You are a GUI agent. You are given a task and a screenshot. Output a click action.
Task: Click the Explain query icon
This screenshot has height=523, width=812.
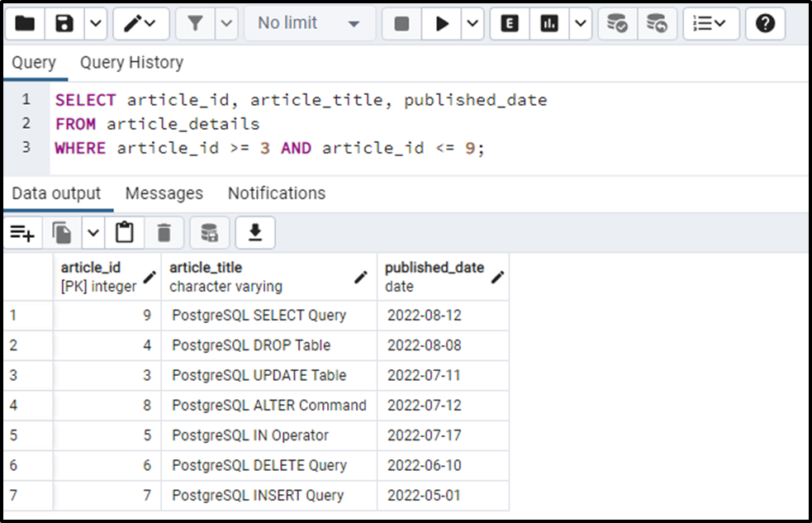point(510,24)
